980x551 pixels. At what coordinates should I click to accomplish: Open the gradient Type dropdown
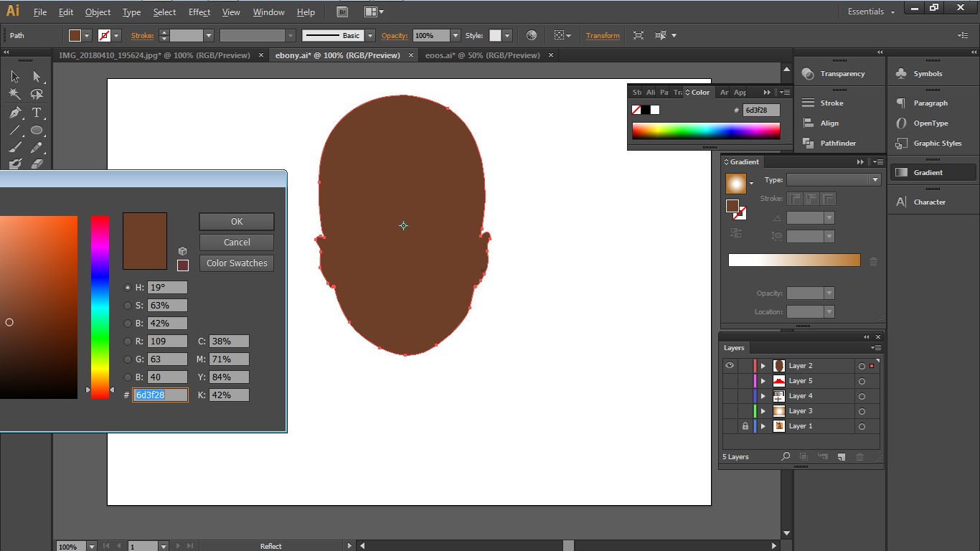pyautogui.click(x=833, y=180)
